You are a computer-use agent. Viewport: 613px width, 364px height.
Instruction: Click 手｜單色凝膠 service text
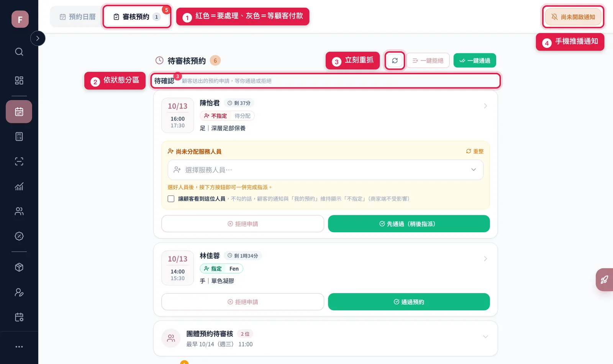point(217,281)
